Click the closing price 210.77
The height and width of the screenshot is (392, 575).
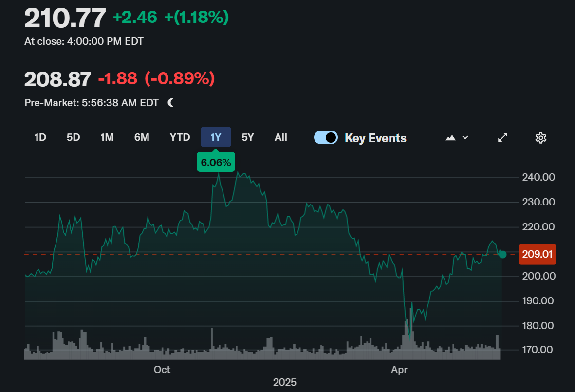(x=65, y=18)
